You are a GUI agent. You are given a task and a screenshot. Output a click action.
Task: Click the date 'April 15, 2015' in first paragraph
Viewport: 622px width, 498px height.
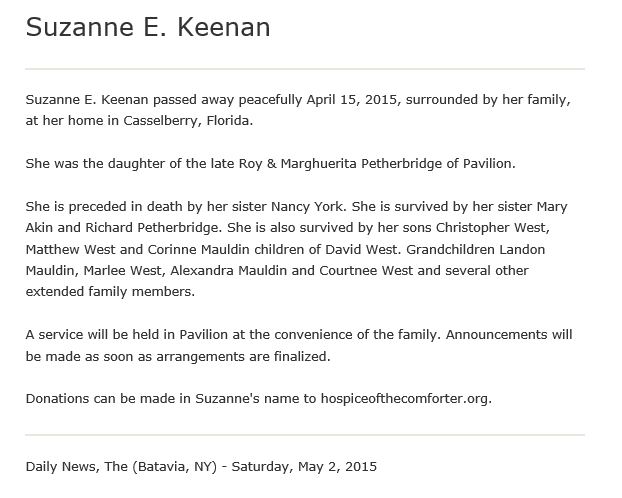click(352, 100)
